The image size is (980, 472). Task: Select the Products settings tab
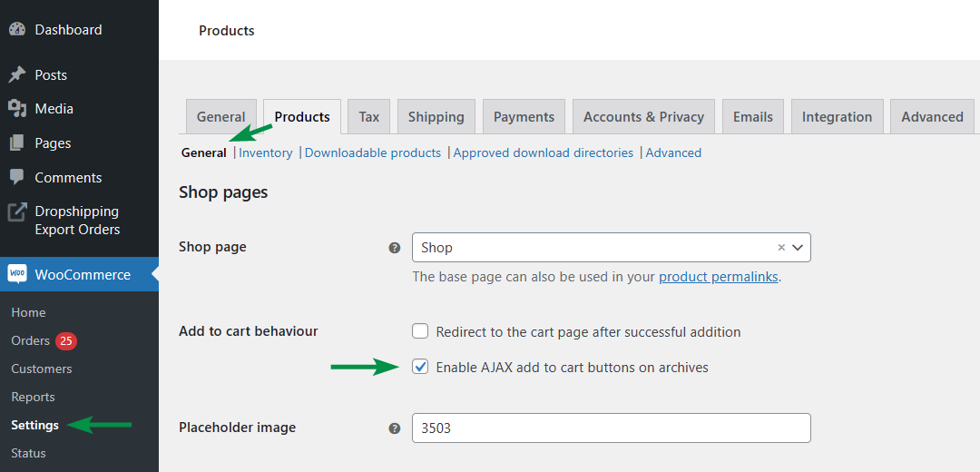(302, 117)
